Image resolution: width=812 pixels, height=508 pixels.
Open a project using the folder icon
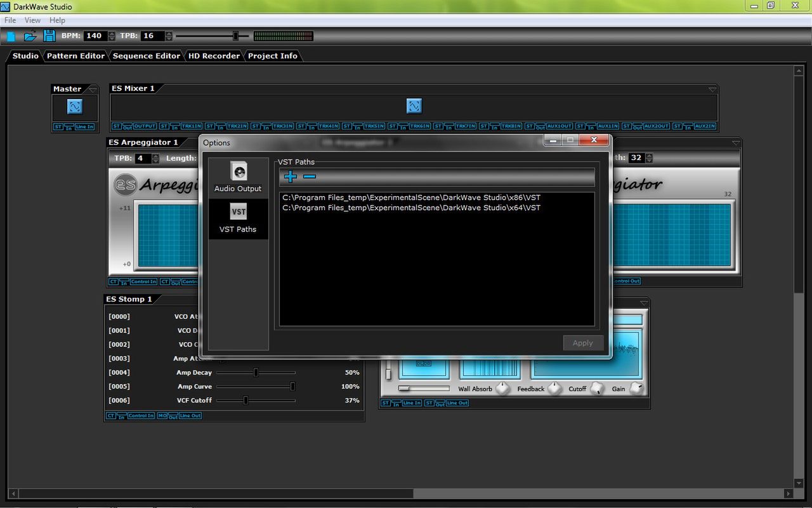click(30, 36)
